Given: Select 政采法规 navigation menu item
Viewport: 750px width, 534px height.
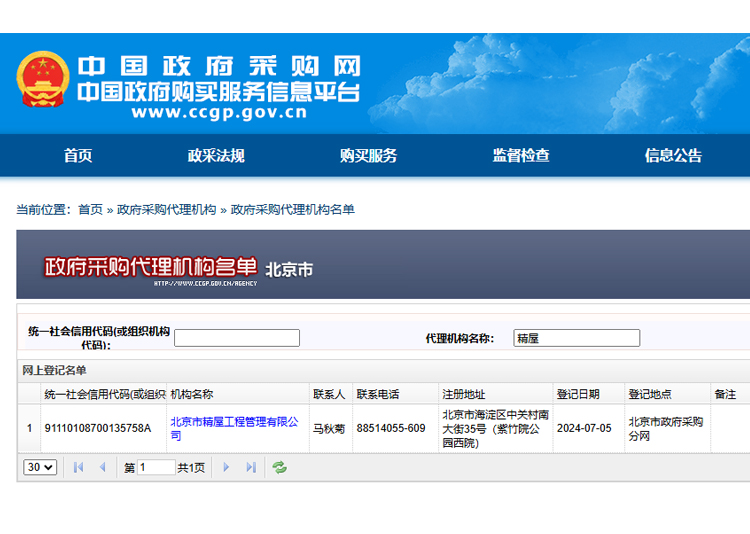Looking at the screenshot, I should [216, 156].
